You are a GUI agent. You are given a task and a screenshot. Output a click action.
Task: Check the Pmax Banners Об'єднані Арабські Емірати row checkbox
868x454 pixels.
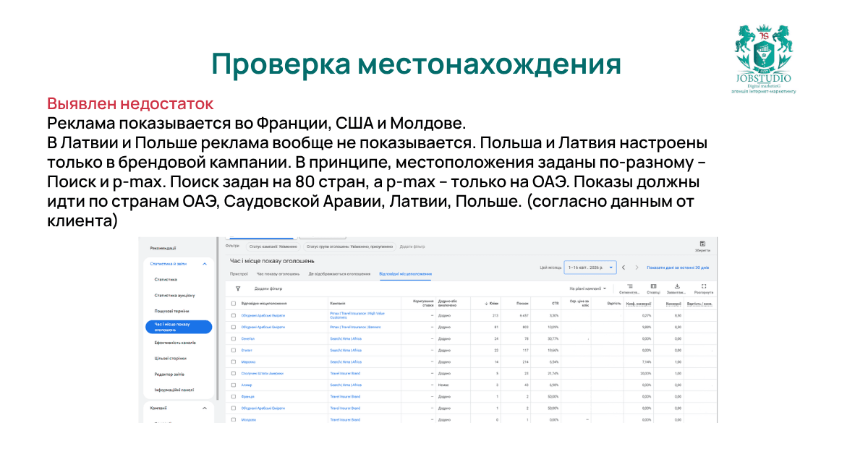[x=234, y=327]
